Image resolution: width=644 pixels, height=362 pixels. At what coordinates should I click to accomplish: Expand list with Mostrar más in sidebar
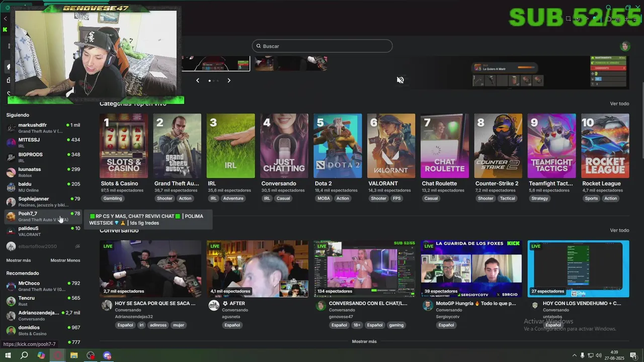tap(19, 260)
